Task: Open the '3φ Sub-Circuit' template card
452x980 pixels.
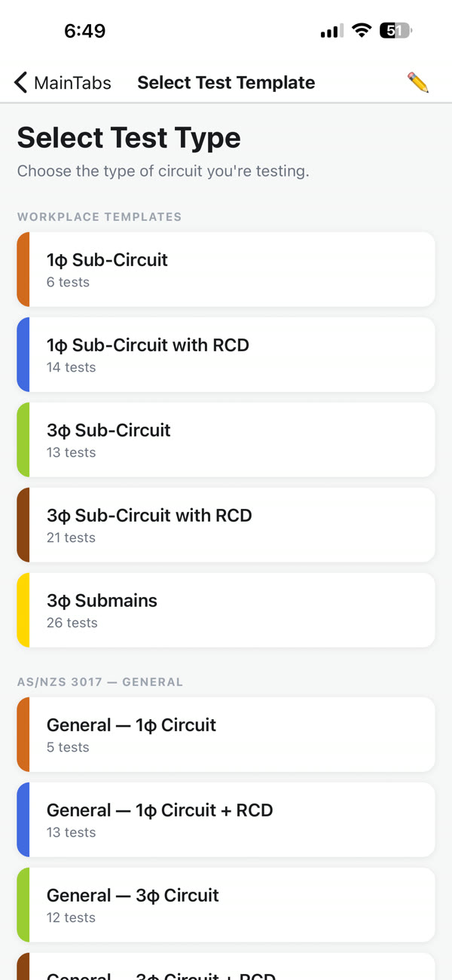Action: [x=226, y=439]
